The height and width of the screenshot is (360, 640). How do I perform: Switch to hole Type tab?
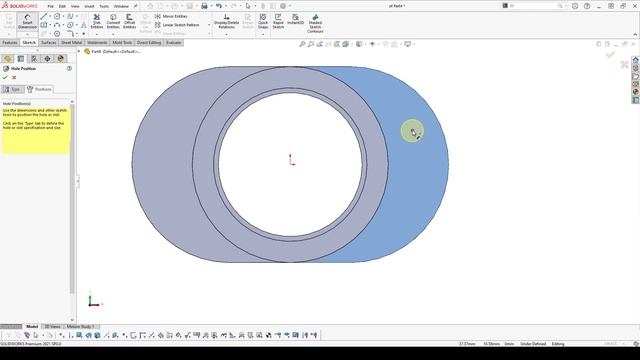click(x=12, y=89)
